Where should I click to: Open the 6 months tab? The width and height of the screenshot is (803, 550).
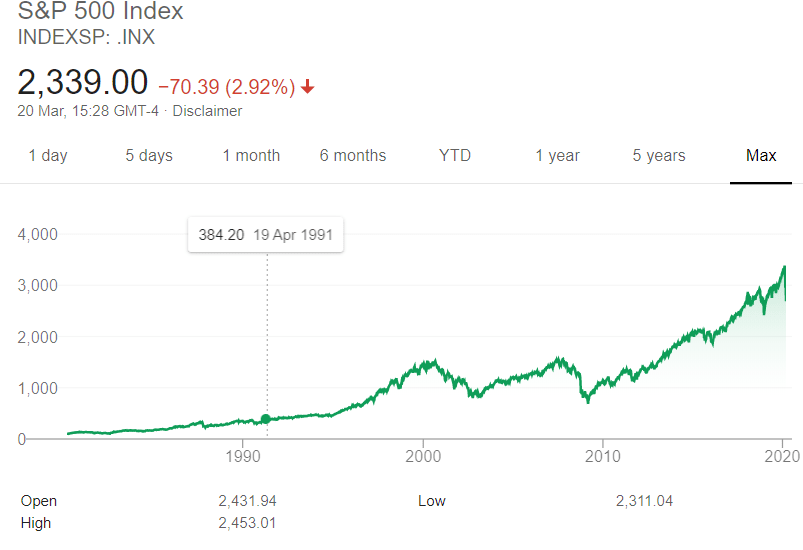(353, 155)
